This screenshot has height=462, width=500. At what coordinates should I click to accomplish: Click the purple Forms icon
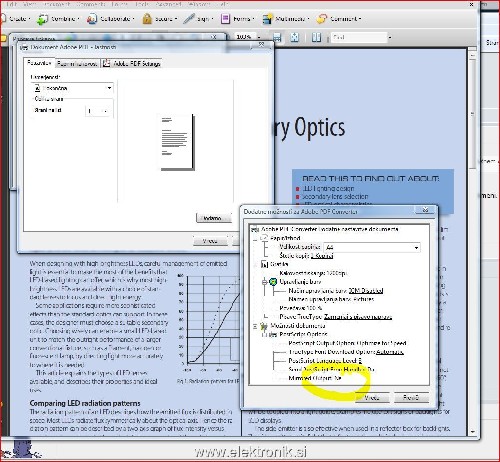(x=225, y=19)
